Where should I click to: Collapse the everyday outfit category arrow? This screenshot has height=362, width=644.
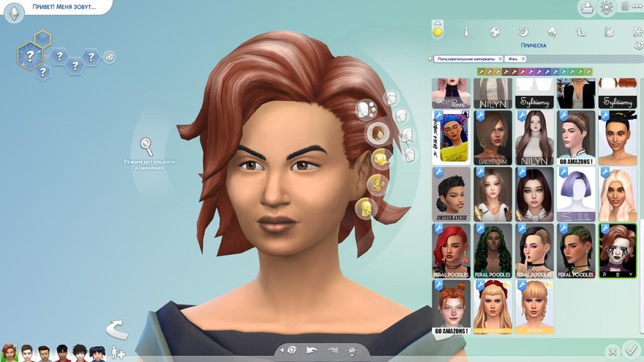click(x=438, y=23)
